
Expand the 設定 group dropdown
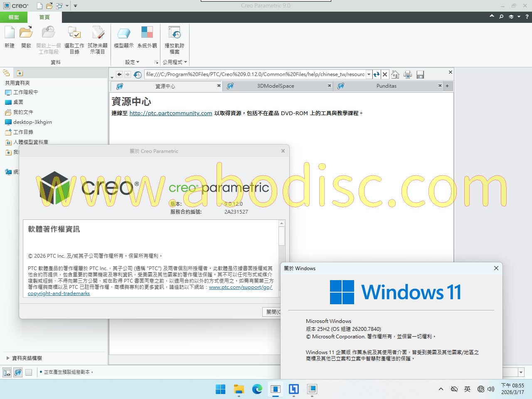[x=132, y=62]
